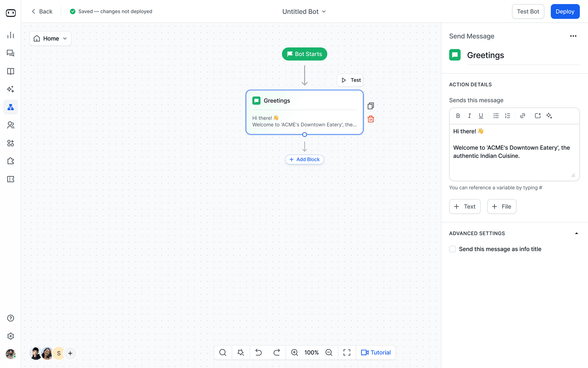Viewport: 588px width, 368px height.
Task: Enable Send this message as info title
Action: click(x=452, y=249)
